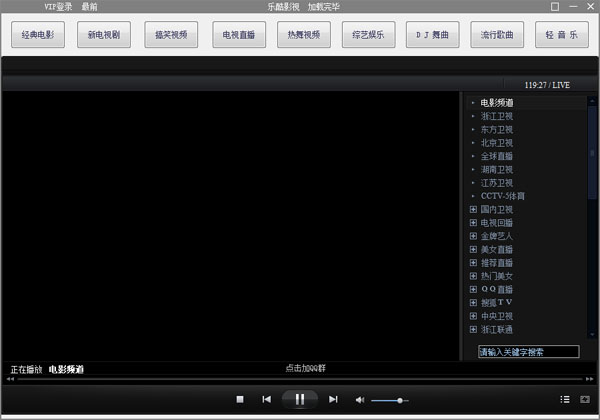
Task: Mute the speaker volume icon
Action: pos(360,400)
